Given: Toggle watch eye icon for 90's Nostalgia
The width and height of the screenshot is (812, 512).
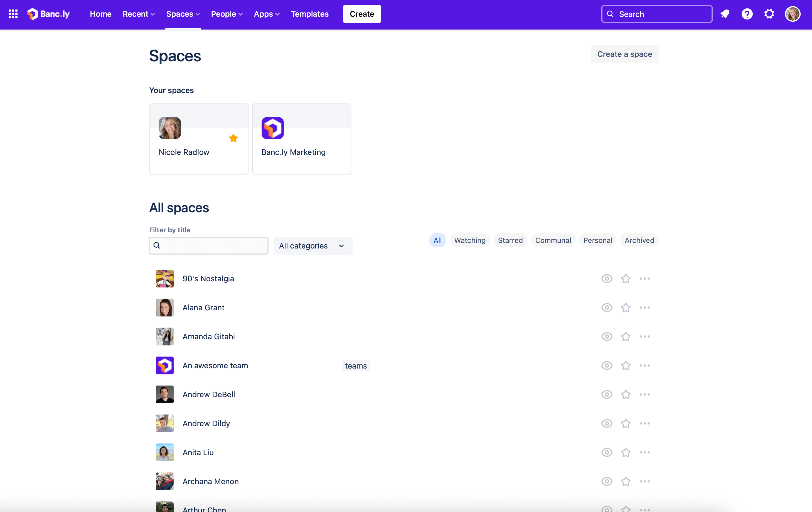Looking at the screenshot, I should [606, 278].
